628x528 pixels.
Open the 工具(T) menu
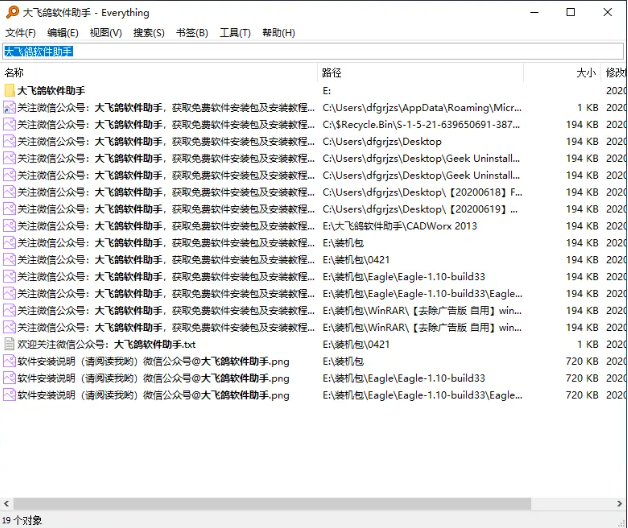tap(235, 33)
